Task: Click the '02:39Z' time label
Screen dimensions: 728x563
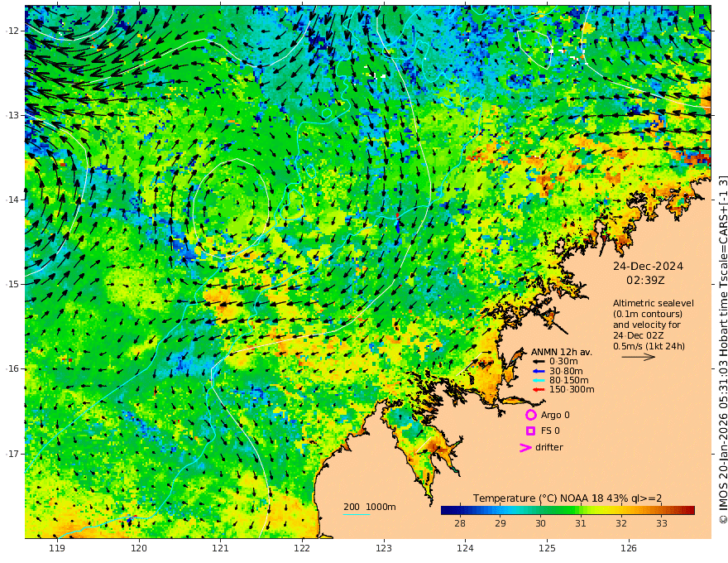Action: pyautogui.click(x=645, y=281)
